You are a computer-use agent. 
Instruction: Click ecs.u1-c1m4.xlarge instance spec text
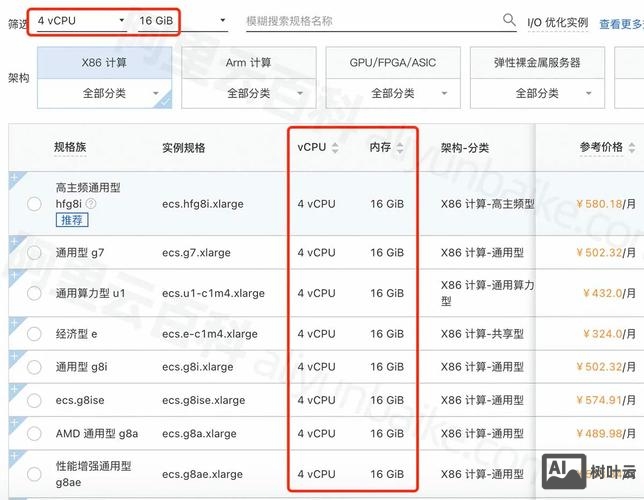coord(213,293)
